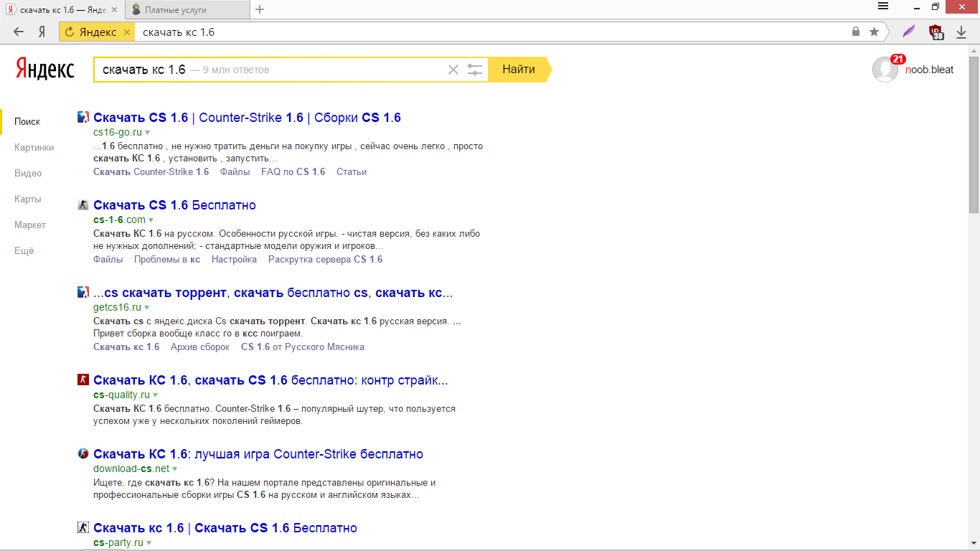980x551 pixels.
Task: Select 'Картинки' in left sidebar
Action: click(x=34, y=148)
